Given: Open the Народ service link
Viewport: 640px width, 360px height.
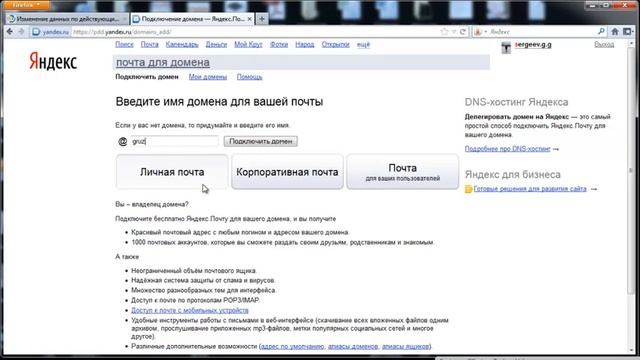Looking at the screenshot, I should (x=304, y=44).
